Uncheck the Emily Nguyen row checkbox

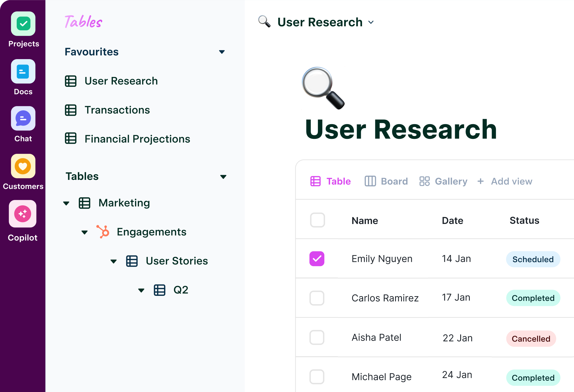tap(317, 259)
